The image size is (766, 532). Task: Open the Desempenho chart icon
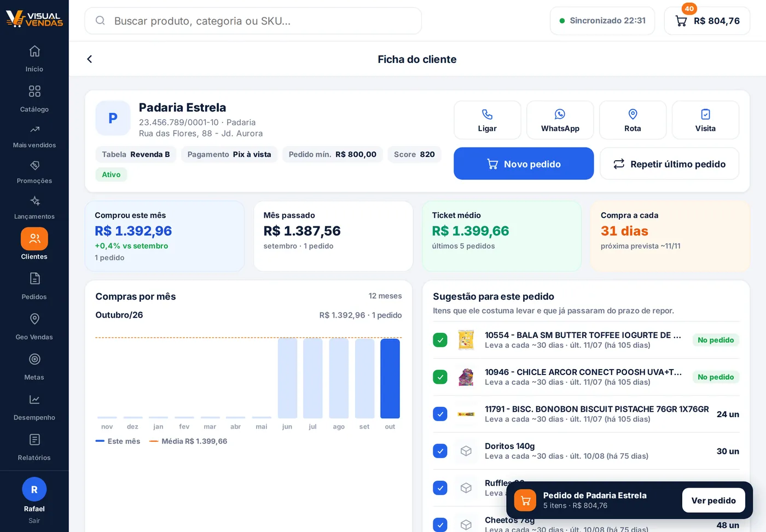click(34, 400)
